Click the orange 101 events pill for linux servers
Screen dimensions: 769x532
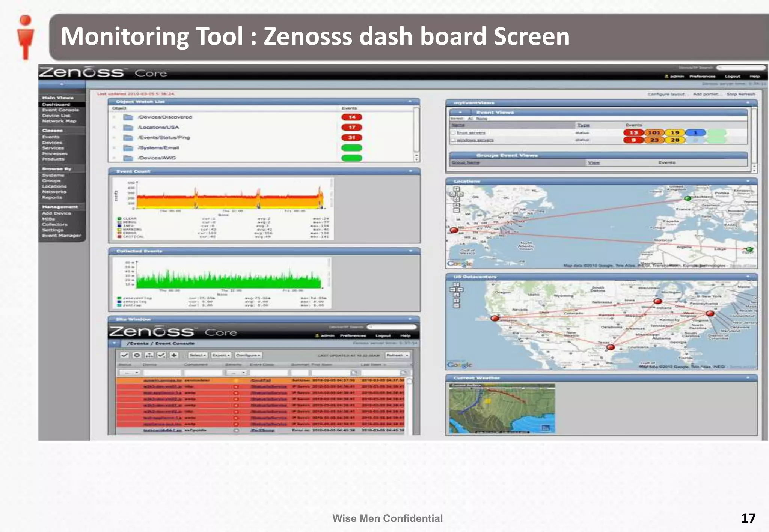(x=654, y=132)
